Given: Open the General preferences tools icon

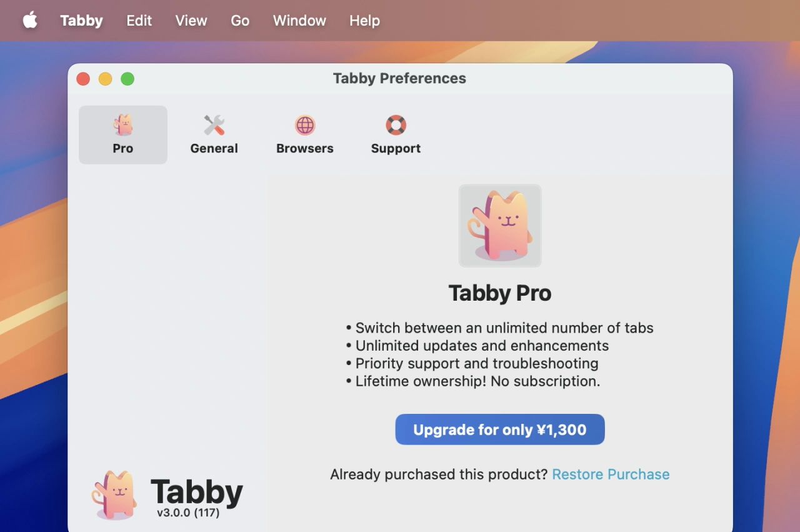Looking at the screenshot, I should pos(214,125).
